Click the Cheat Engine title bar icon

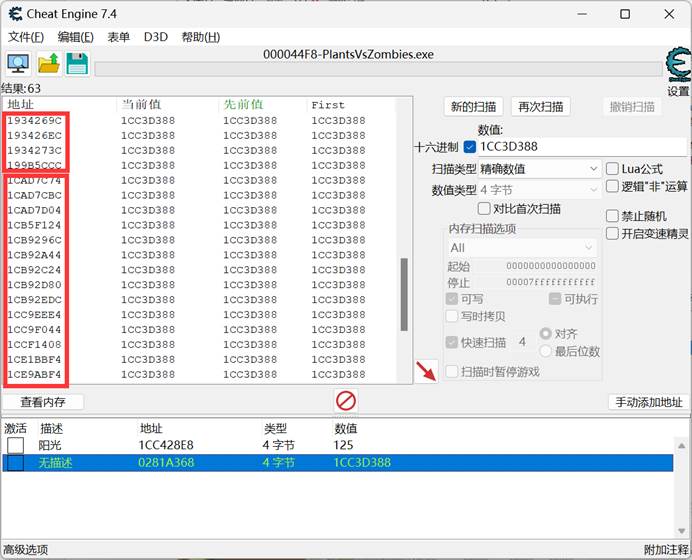[15, 14]
